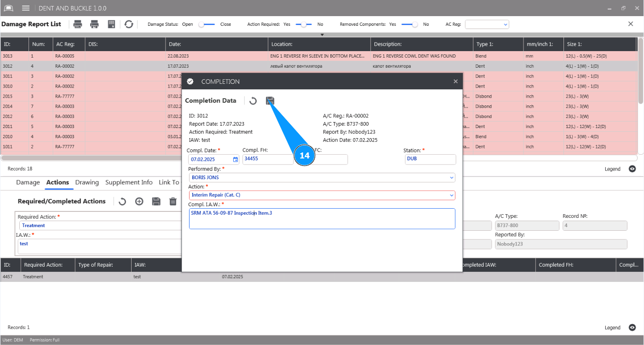Save the Required/Completed Actions record
The image size is (644, 345).
(x=156, y=201)
